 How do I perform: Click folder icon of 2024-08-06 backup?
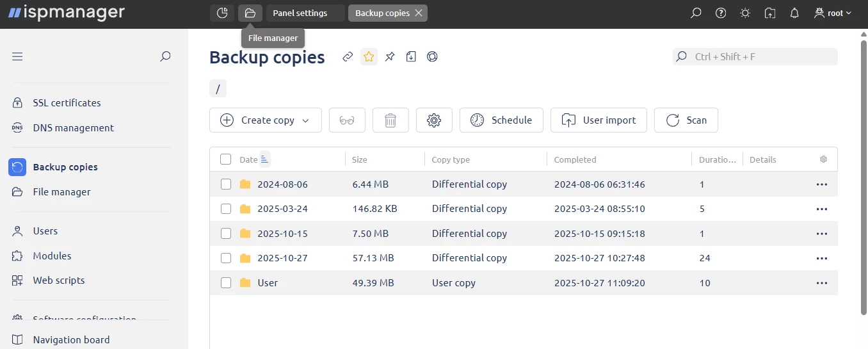pos(245,184)
